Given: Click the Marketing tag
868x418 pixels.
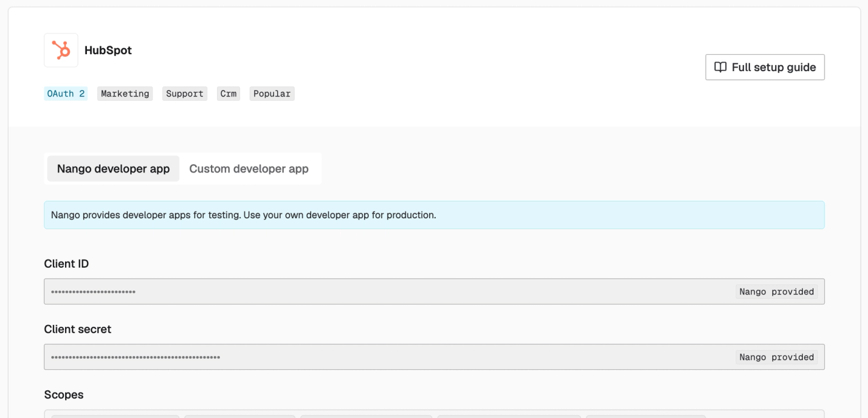Looking at the screenshot, I should coord(125,93).
